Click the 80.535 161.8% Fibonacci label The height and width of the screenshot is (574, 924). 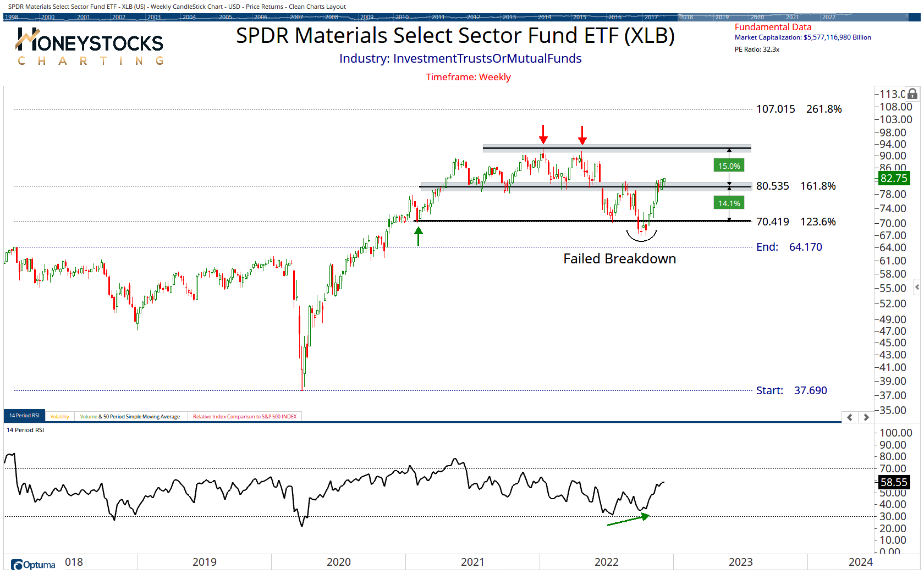pos(796,186)
